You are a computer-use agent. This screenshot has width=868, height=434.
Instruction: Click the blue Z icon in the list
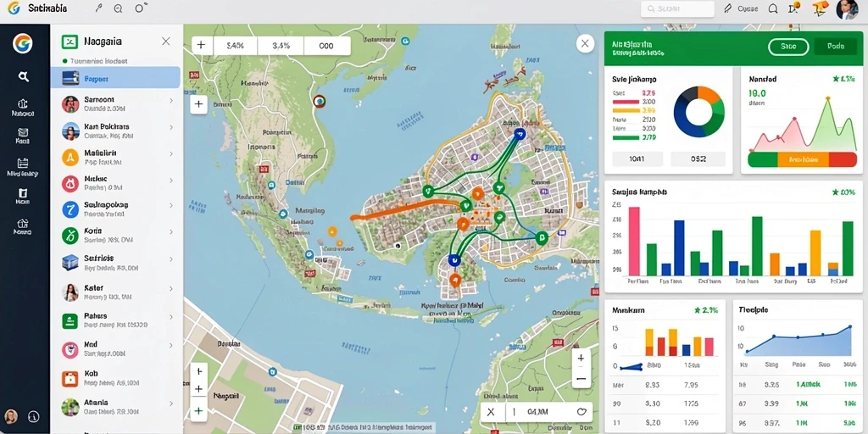coord(70,209)
